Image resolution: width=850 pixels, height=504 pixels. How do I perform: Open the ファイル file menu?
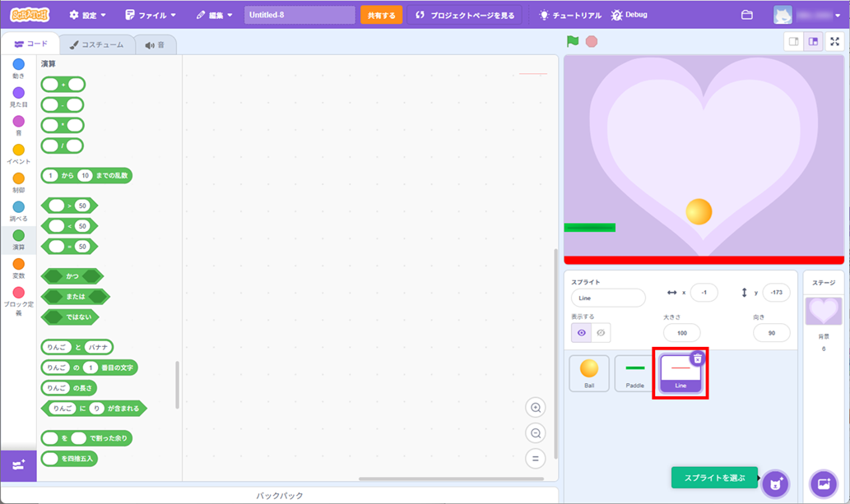click(x=151, y=15)
